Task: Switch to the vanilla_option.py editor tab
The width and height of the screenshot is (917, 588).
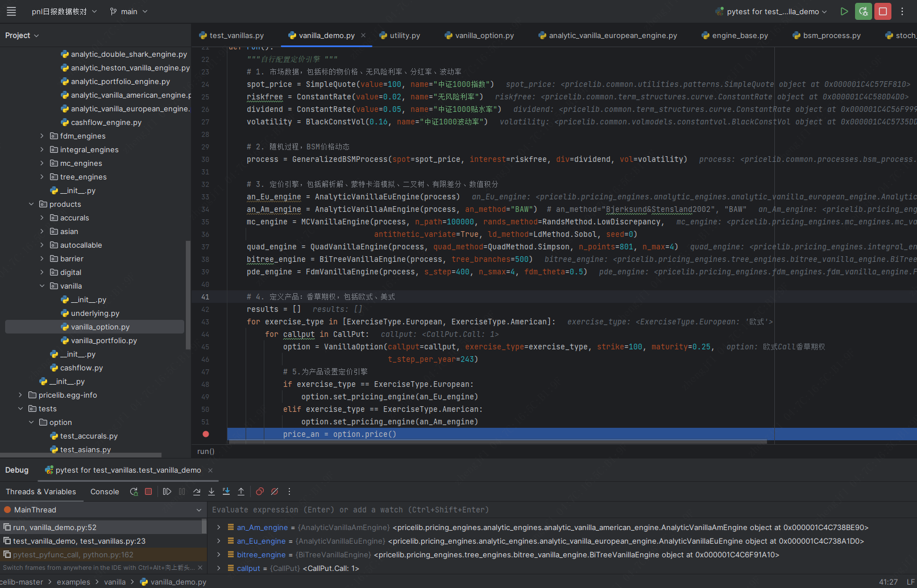Action: pyautogui.click(x=479, y=35)
